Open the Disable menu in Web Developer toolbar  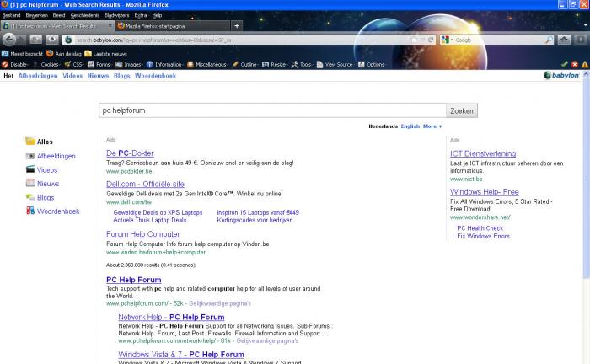point(14,65)
